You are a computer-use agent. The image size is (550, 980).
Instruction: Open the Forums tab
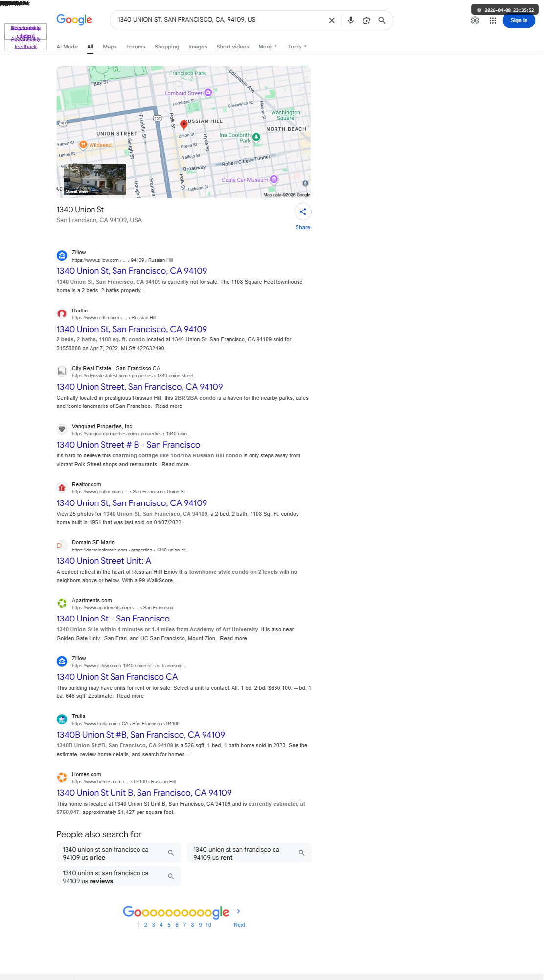(136, 47)
